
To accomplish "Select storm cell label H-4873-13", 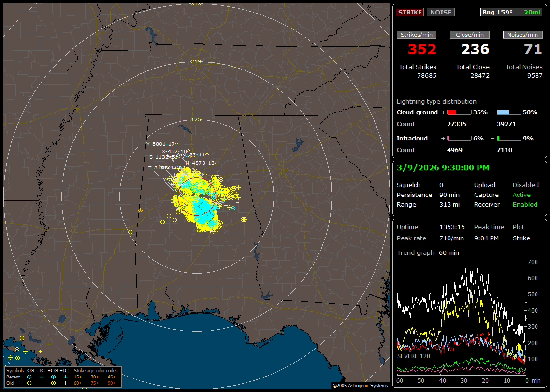I will [x=200, y=163].
